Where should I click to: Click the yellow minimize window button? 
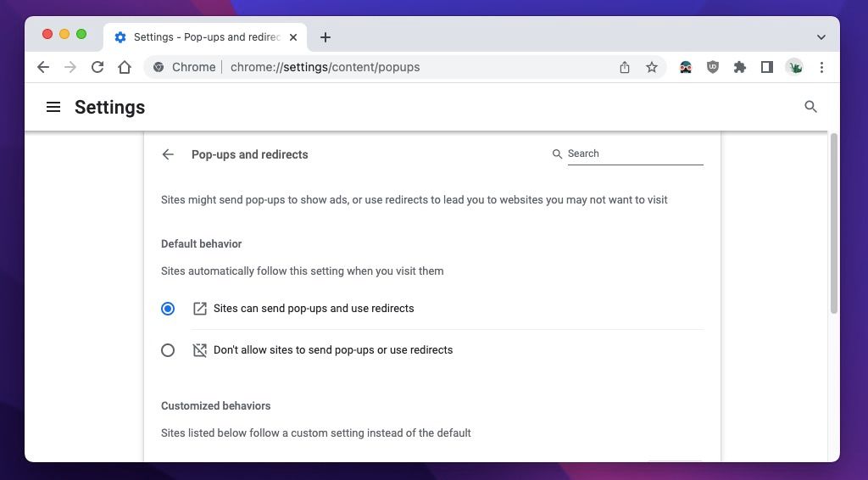coord(64,34)
